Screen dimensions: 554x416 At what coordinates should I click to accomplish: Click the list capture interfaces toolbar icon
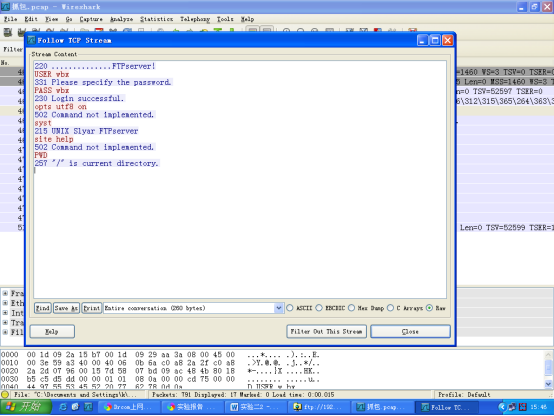pyautogui.click(x=8, y=33)
